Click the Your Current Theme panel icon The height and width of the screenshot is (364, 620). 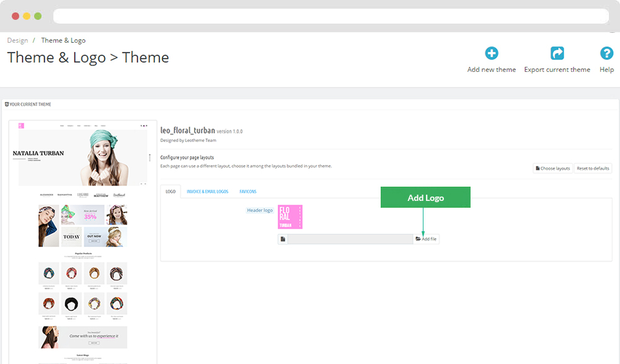[x=7, y=104]
